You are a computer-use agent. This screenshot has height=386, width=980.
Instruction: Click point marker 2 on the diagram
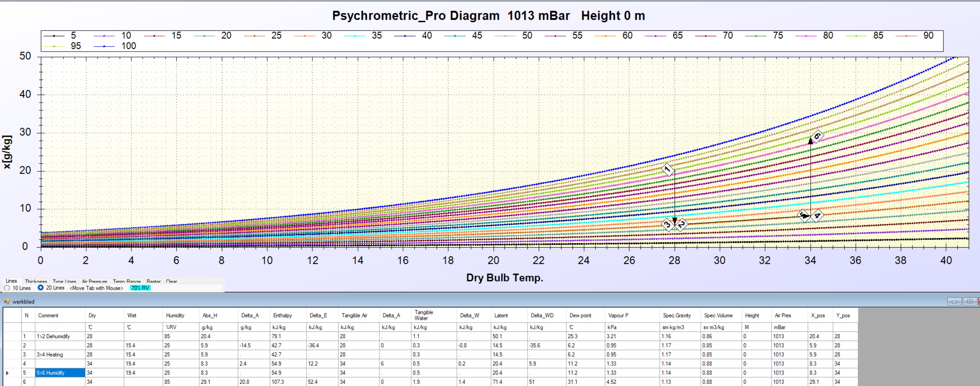[x=681, y=225]
